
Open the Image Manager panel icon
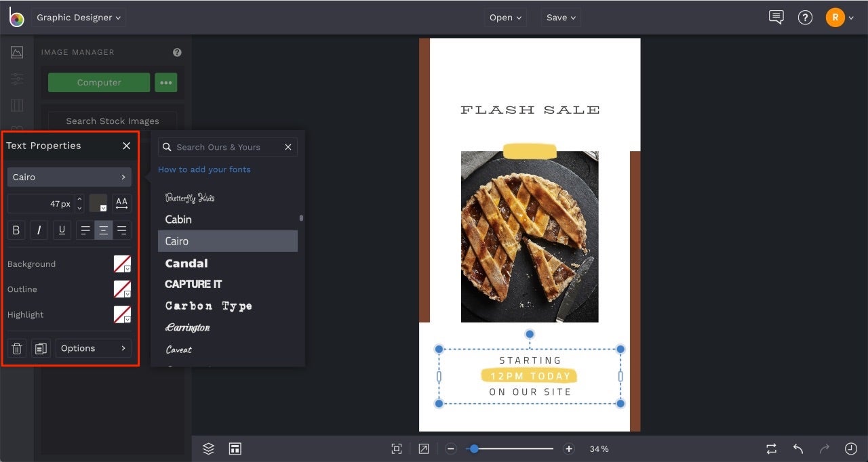click(x=17, y=51)
